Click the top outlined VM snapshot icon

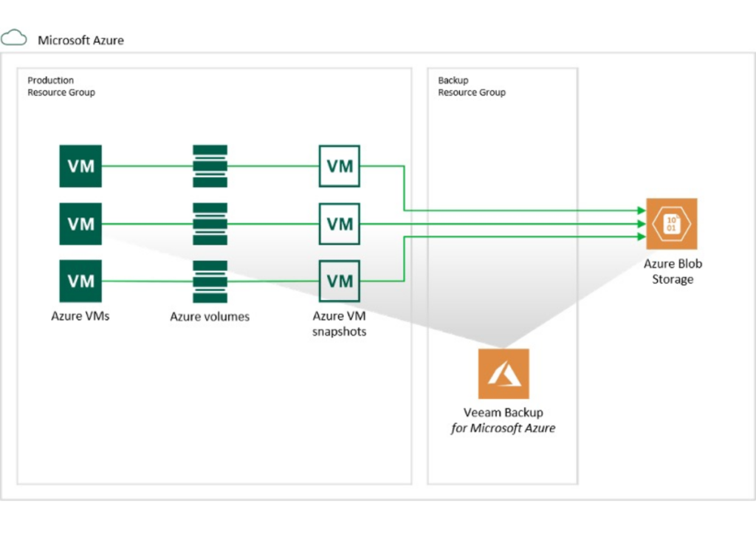(340, 166)
